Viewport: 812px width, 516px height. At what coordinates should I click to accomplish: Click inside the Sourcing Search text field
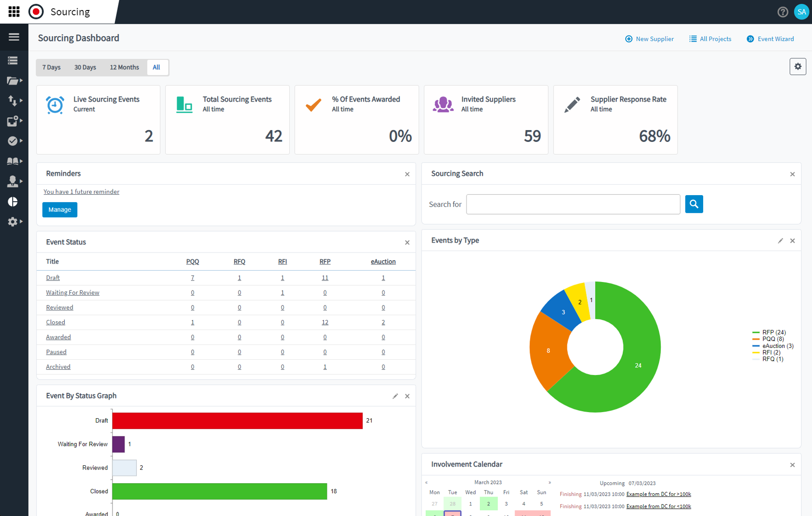tap(573, 204)
